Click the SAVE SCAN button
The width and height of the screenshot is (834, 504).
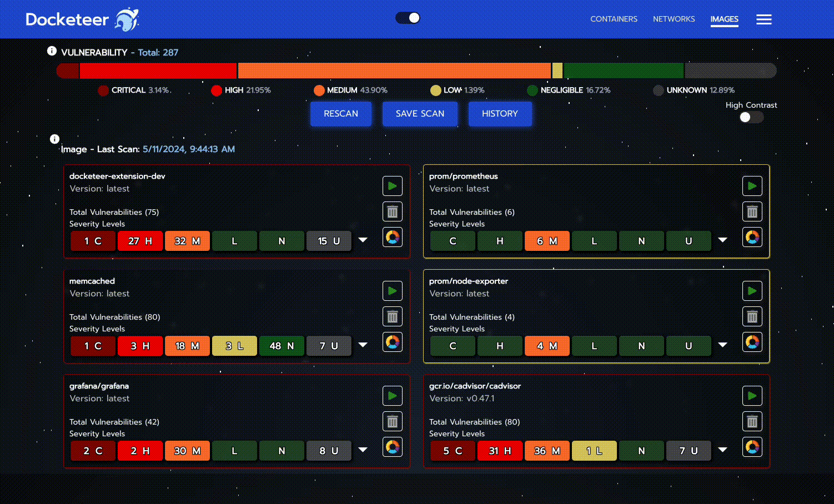tap(420, 114)
